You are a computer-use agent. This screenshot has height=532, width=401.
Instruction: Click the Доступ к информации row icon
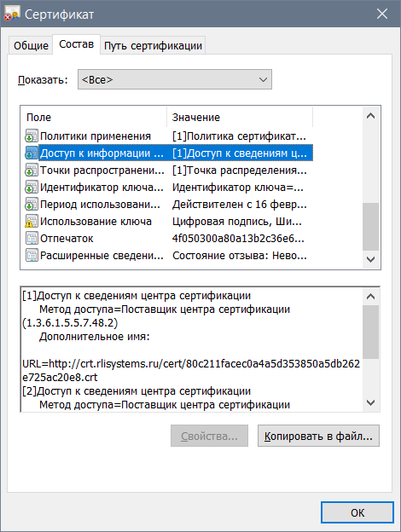32,153
